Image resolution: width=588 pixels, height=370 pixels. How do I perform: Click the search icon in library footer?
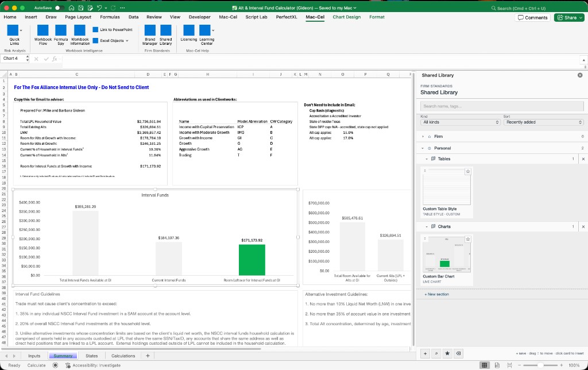point(436,353)
